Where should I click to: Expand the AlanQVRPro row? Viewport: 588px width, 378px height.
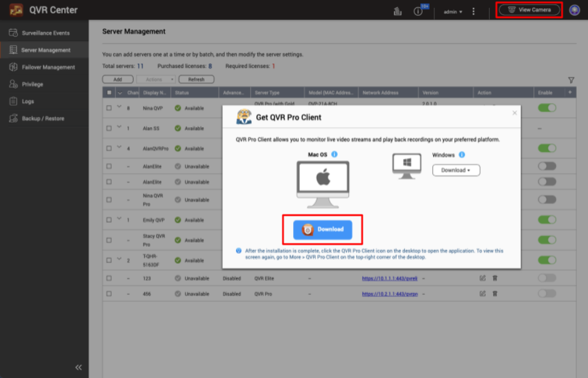(119, 147)
